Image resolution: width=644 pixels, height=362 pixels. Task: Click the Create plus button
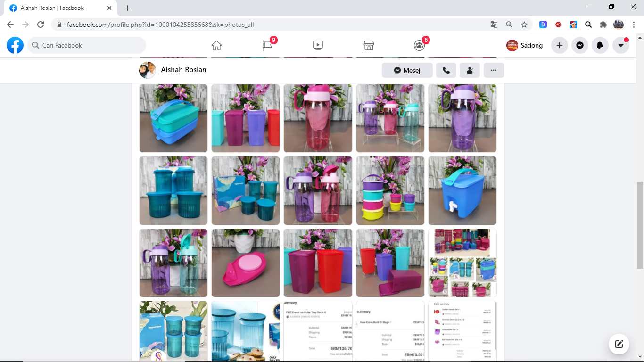click(x=560, y=45)
